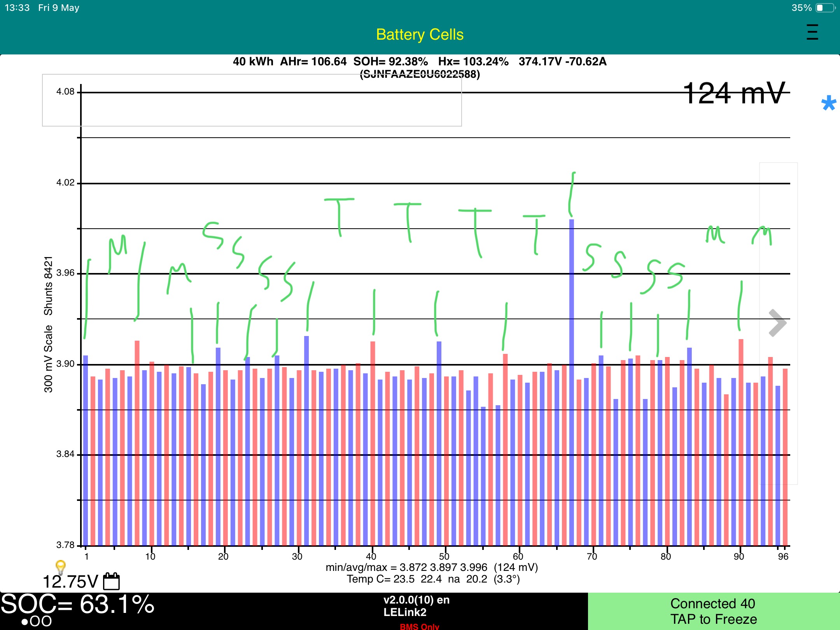Tap the green Connected Freeze button
Viewport: 840px width, 630px height.
[713, 611]
